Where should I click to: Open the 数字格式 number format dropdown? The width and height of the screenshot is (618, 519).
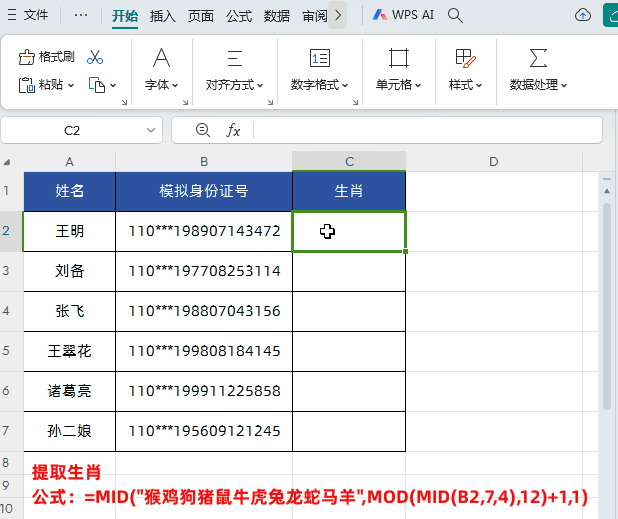point(320,85)
